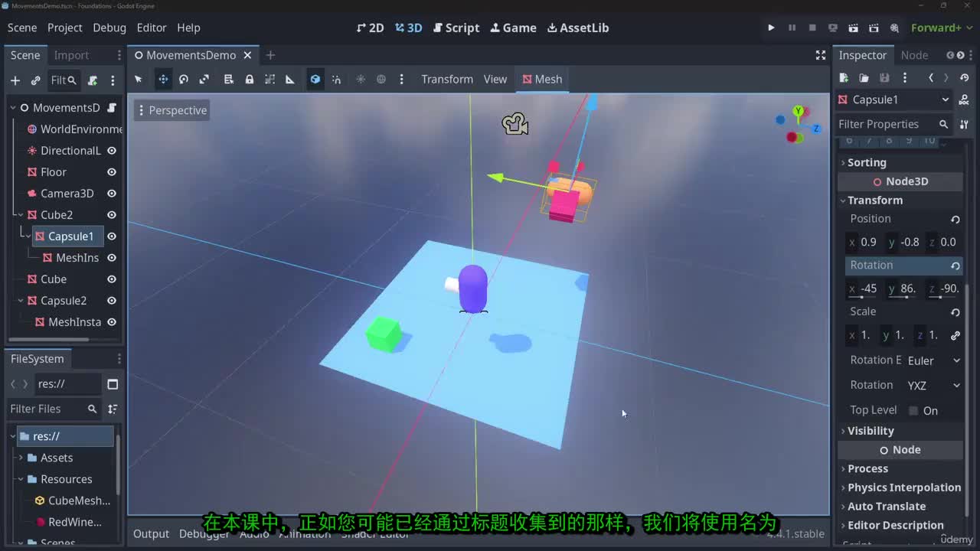Enable the Top Level On checkbox
The width and height of the screenshot is (980, 551).
[x=913, y=411]
